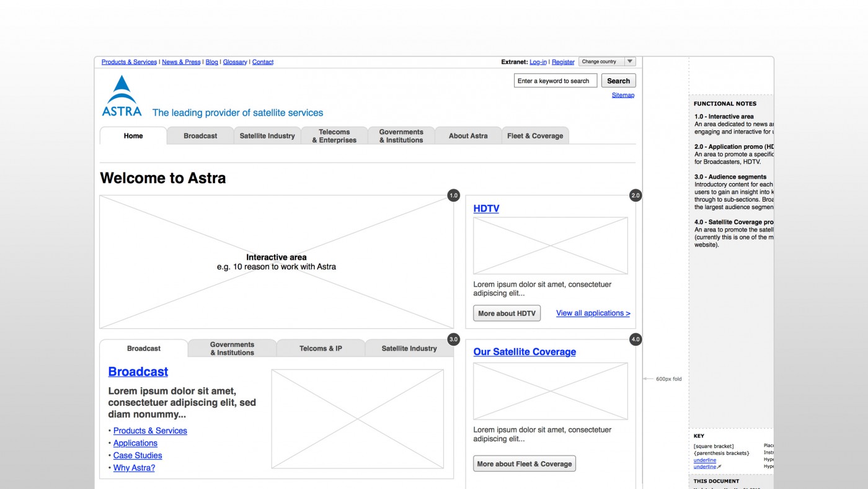The image size is (868, 489).
Task: Open the Sitemap link
Action: point(623,95)
